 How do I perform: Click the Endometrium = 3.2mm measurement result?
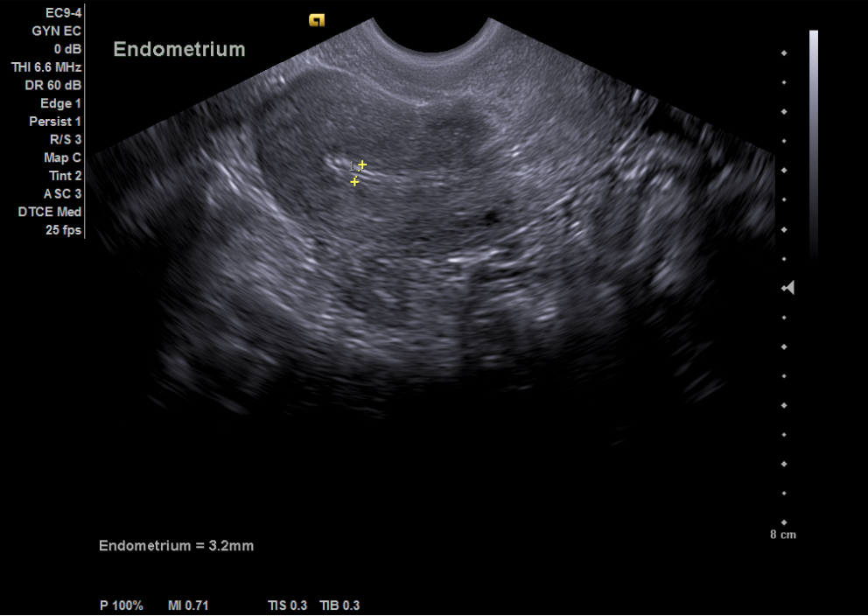176,546
